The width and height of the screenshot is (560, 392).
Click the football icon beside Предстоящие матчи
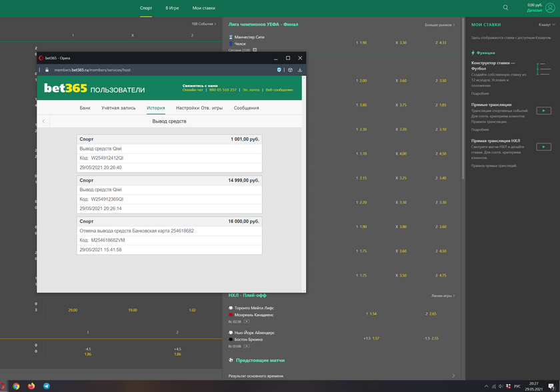[231, 360]
